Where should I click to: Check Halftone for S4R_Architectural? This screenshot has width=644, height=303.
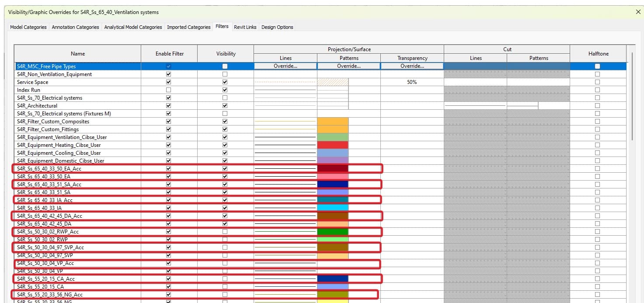pos(597,106)
